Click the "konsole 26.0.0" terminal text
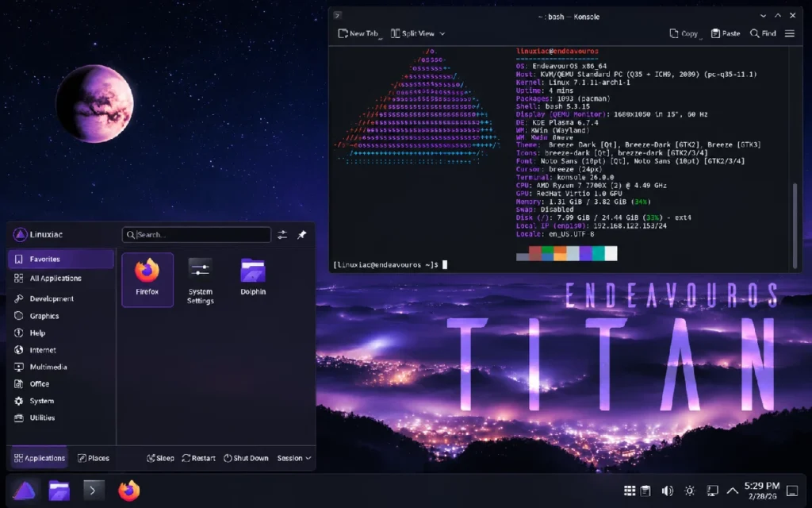 (586, 177)
